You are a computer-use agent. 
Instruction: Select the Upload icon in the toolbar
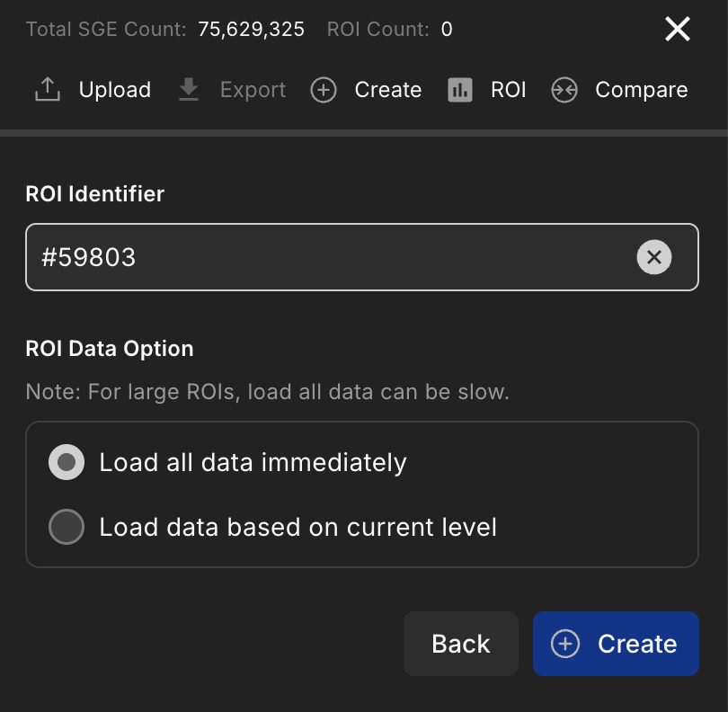pos(47,88)
